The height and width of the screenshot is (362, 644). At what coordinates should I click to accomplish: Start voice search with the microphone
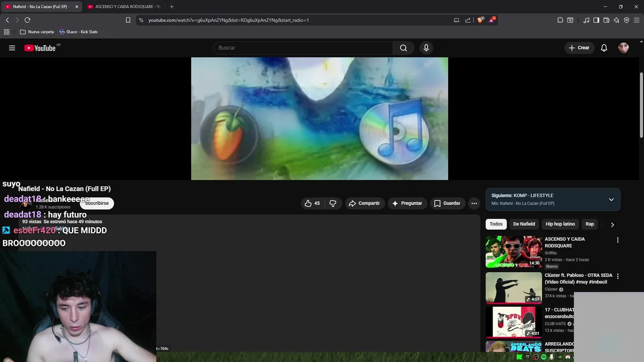click(x=426, y=48)
